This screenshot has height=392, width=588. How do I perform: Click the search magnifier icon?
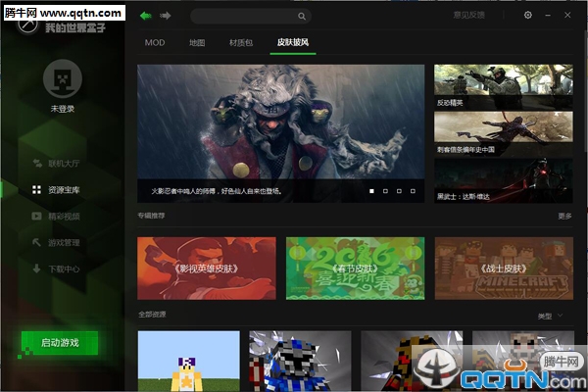coord(301,16)
